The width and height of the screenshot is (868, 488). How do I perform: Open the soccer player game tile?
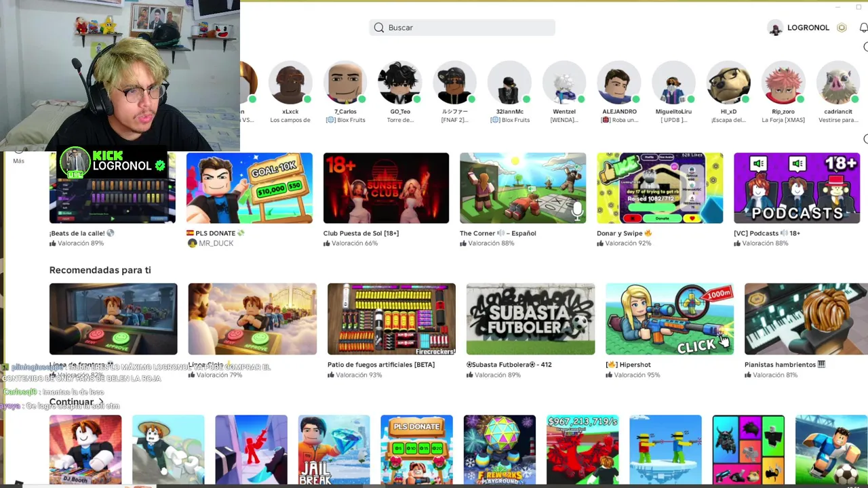831,450
